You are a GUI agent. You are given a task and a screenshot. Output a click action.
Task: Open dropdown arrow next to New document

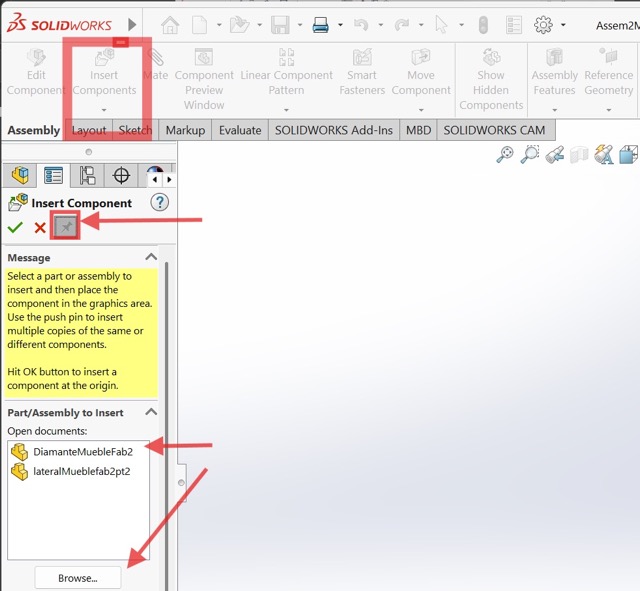(x=219, y=25)
